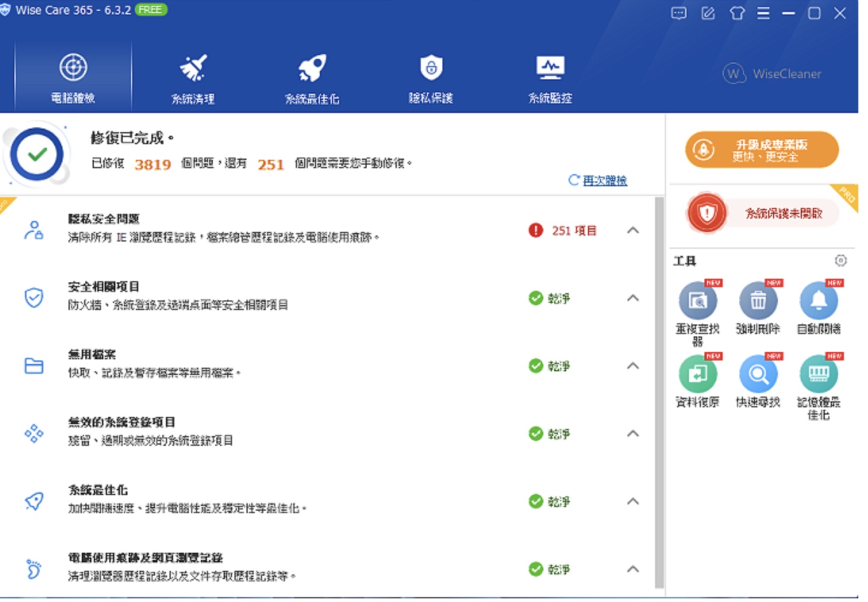
Task: Collapse the 隱私安全問題 section chevron
Action: [633, 230]
